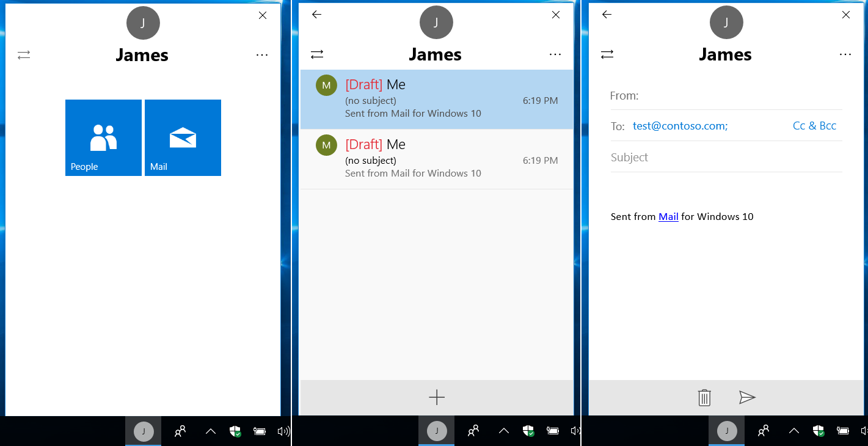The width and height of the screenshot is (868, 446).
Task: Click James heading in left panel
Action: tap(142, 55)
